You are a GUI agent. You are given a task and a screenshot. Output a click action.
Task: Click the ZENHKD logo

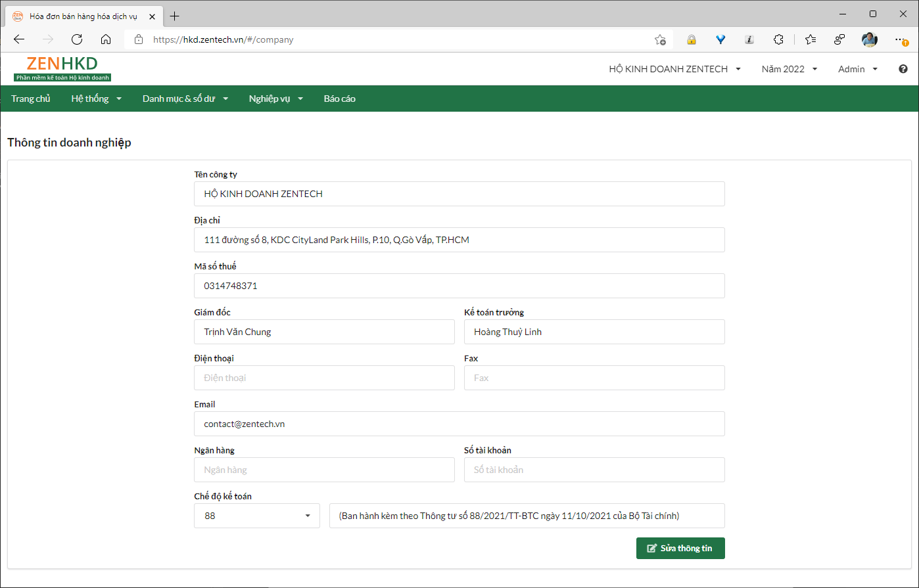[x=62, y=69]
